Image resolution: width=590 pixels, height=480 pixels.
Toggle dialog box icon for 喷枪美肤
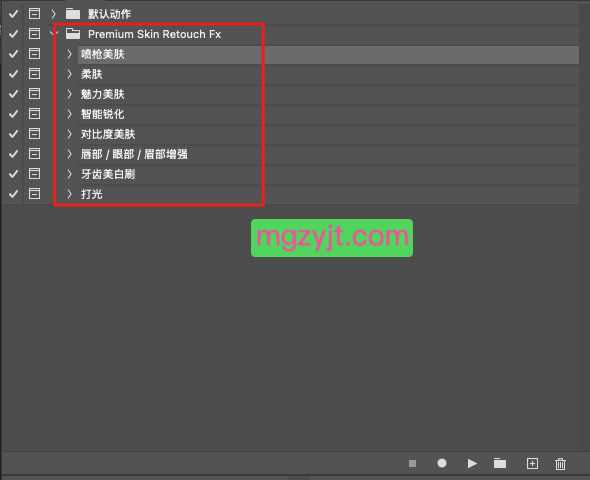pyautogui.click(x=34, y=53)
